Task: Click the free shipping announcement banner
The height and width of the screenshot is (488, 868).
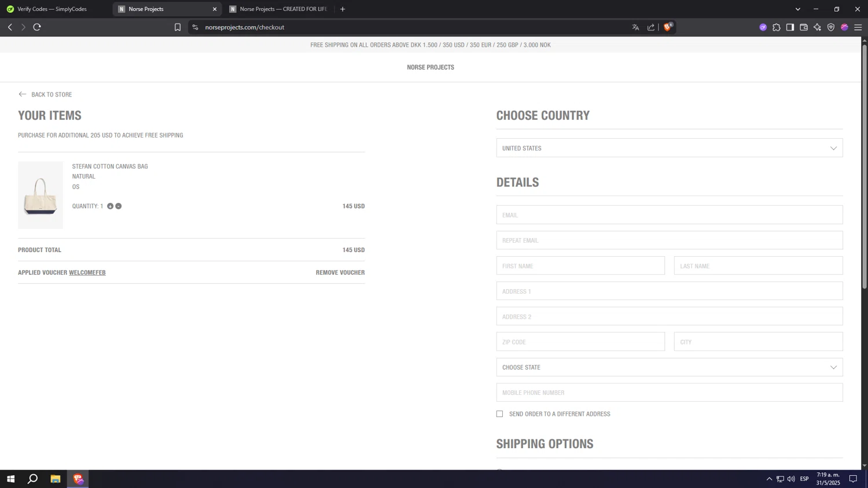Action: (x=431, y=45)
